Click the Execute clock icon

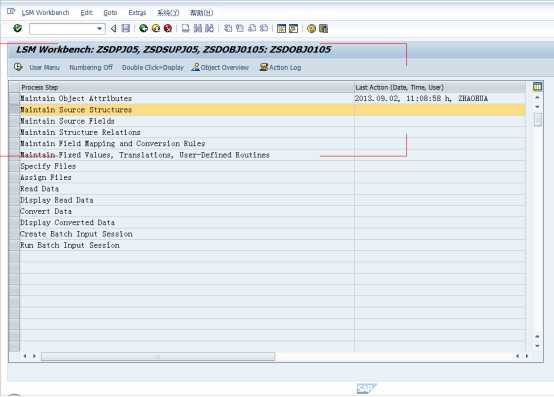[18, 67]
